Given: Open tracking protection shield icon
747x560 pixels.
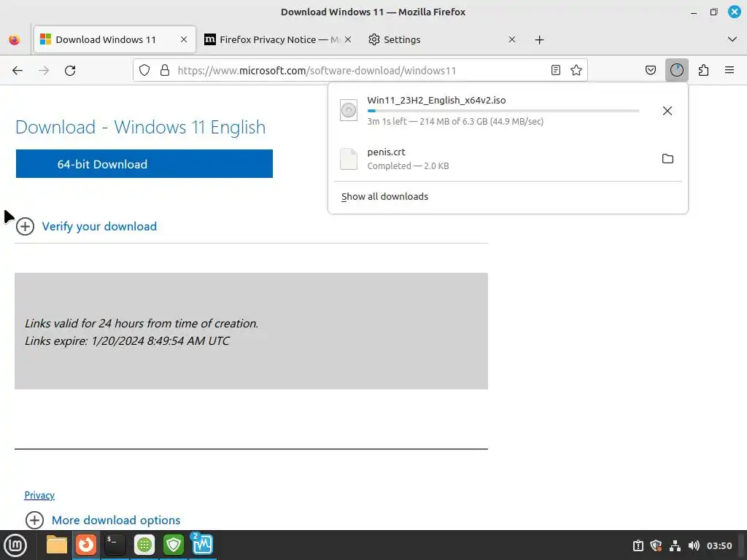Looking at the screenshot, I should [144, 71].
